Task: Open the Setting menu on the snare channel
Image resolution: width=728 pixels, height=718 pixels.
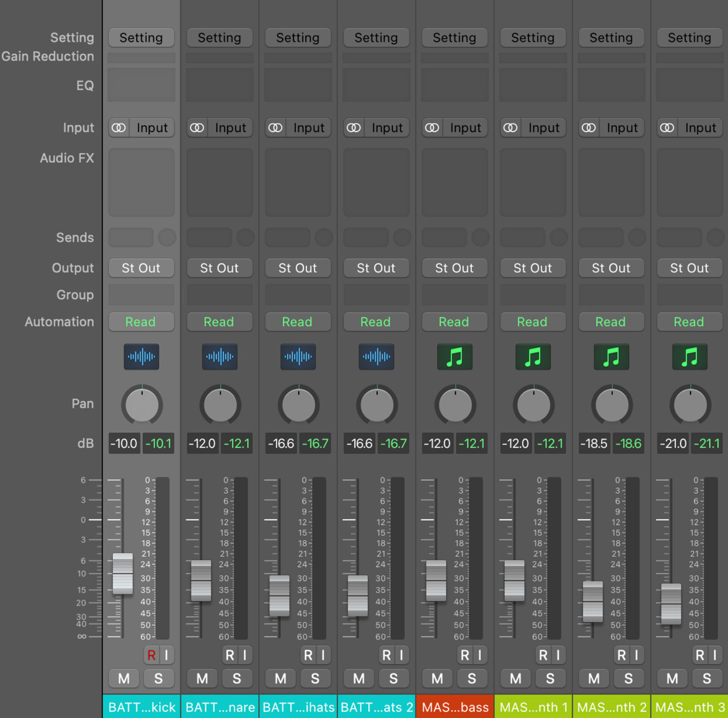Action: tap(220, 38)
